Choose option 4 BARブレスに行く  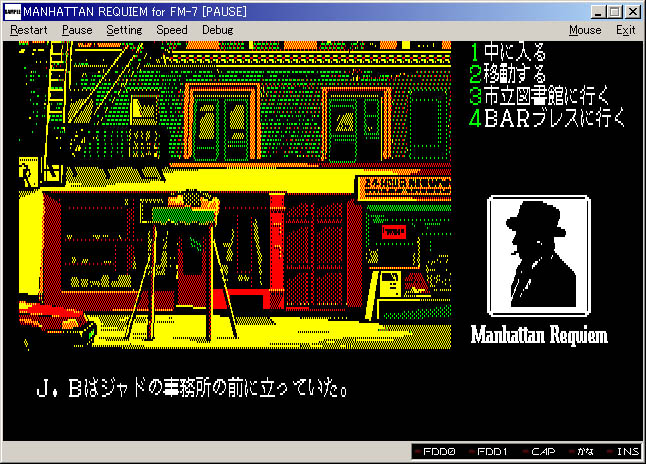(550, 118)
